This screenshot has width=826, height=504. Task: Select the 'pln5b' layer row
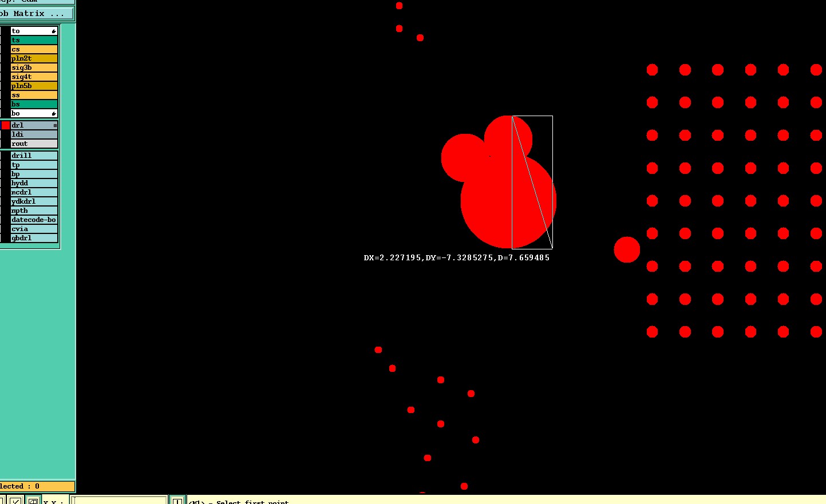point(34,86)
